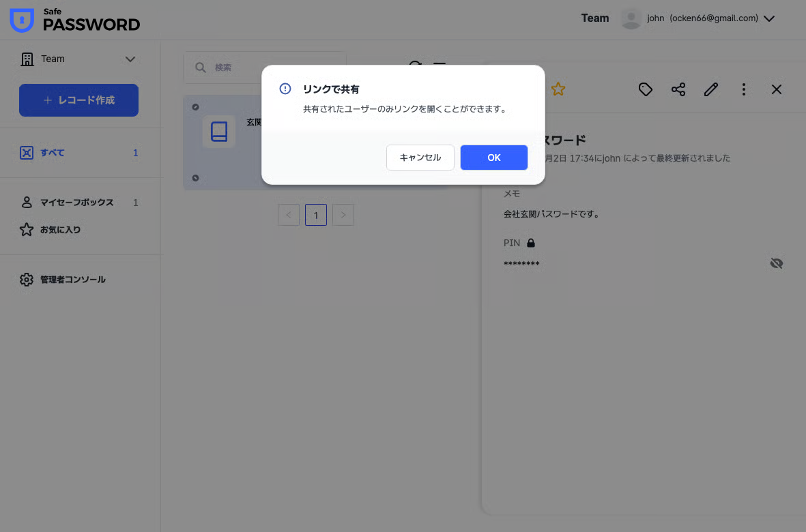The width and height of the screenshot is (806, 532).
Task: Open 管理者コンソール settings
Action: [x=72, y=280]
